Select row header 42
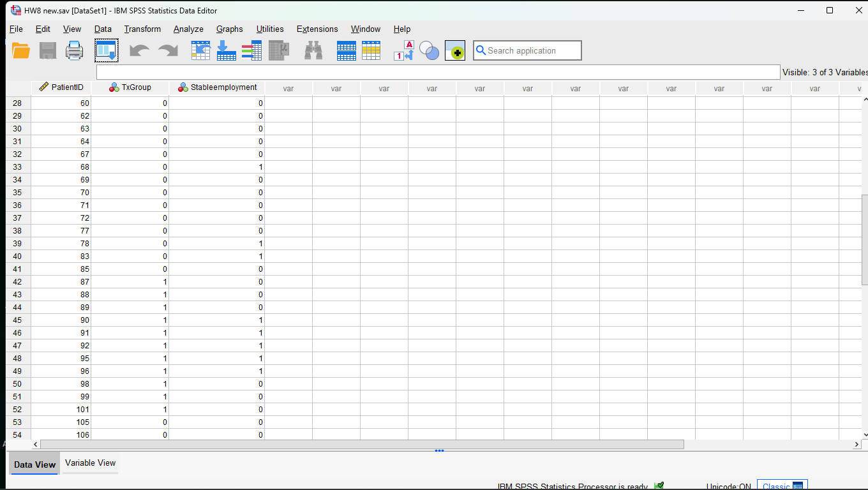 18,282
